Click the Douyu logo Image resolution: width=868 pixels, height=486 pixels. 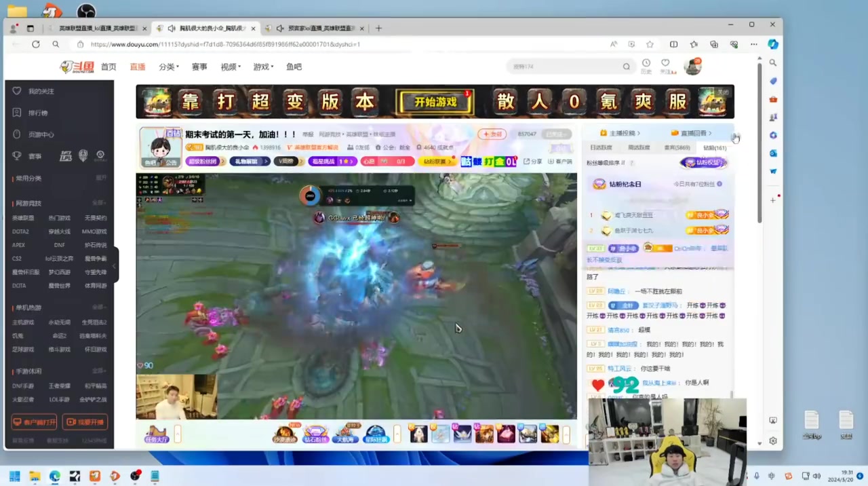(78, 67)
